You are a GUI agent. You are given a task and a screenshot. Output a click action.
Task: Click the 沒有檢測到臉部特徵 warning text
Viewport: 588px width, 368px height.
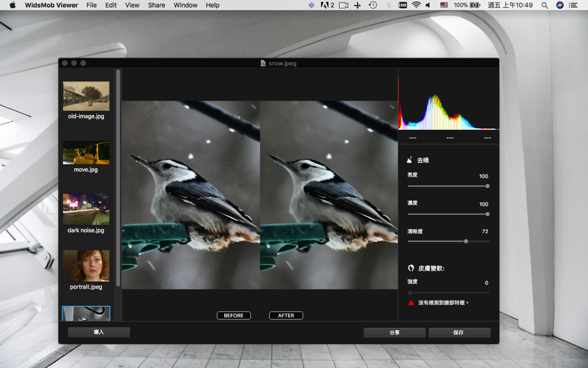point(443,302)
